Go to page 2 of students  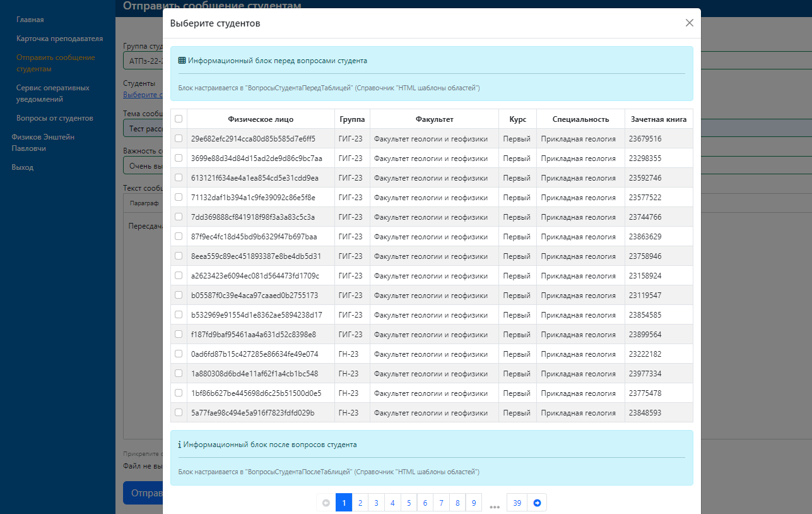(x=360, y=503)
